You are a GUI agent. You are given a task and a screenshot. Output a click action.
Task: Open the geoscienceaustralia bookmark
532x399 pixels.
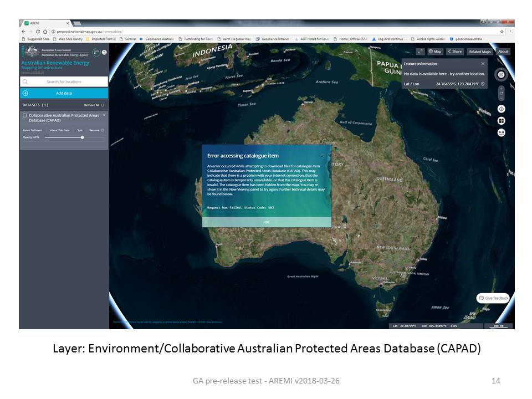[466, 39]
